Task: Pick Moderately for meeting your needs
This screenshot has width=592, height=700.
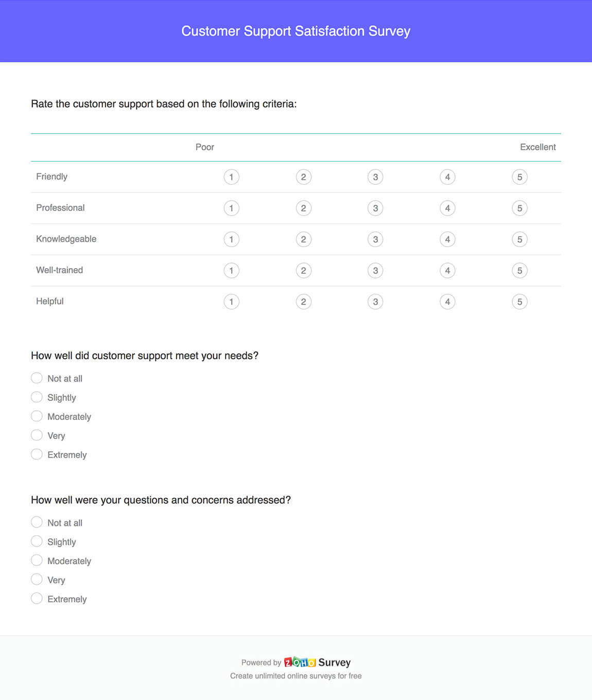Action: click(37, 415)
